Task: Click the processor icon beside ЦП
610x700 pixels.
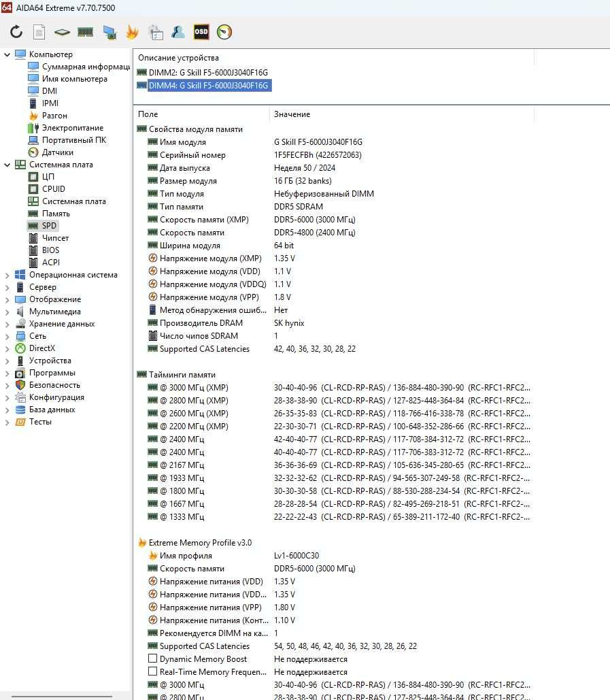Action: pyautogui.click(x=33, y=177)
